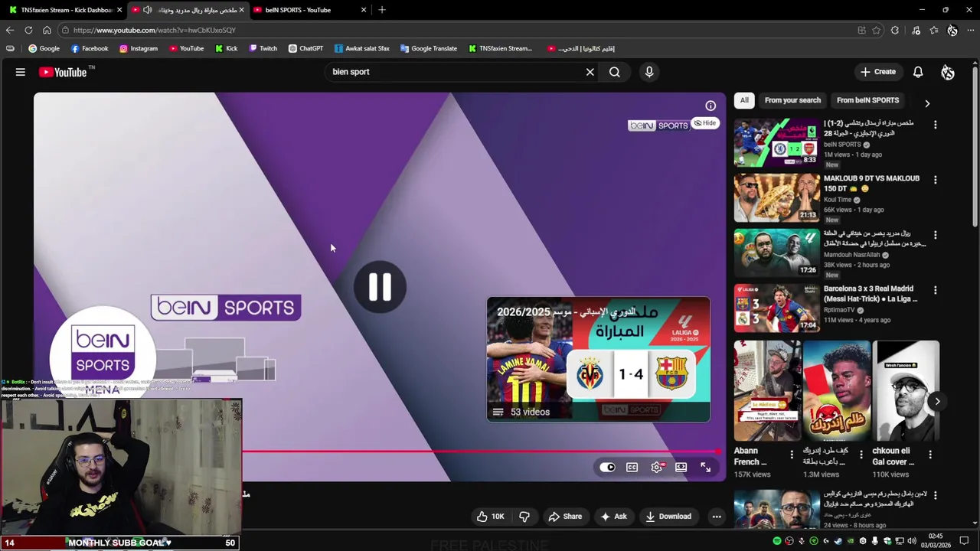Screen dimensions: 980x551
Task: Create a new video or post
Action: (877, 72)
